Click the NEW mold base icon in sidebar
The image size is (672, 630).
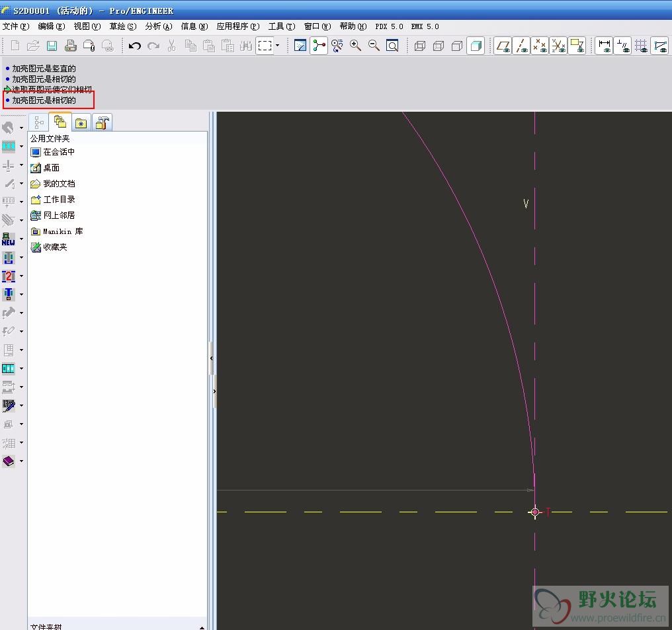click(8, 239)
